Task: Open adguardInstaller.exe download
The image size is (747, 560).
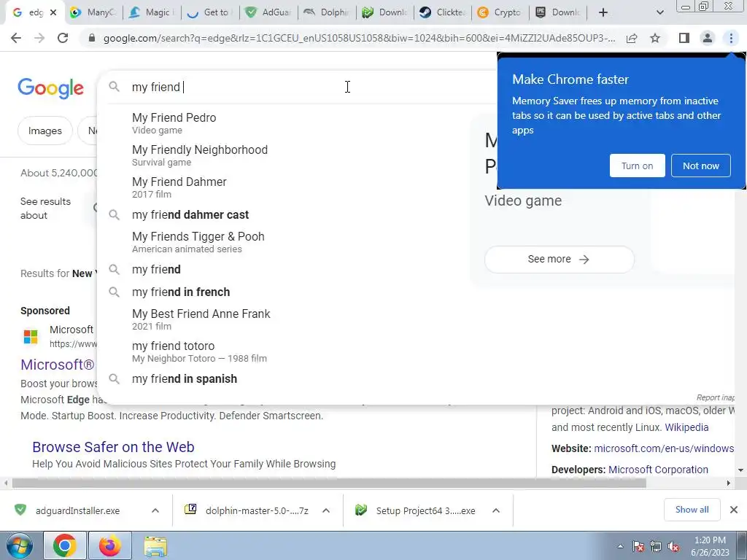Action: [x=77, y=510]
